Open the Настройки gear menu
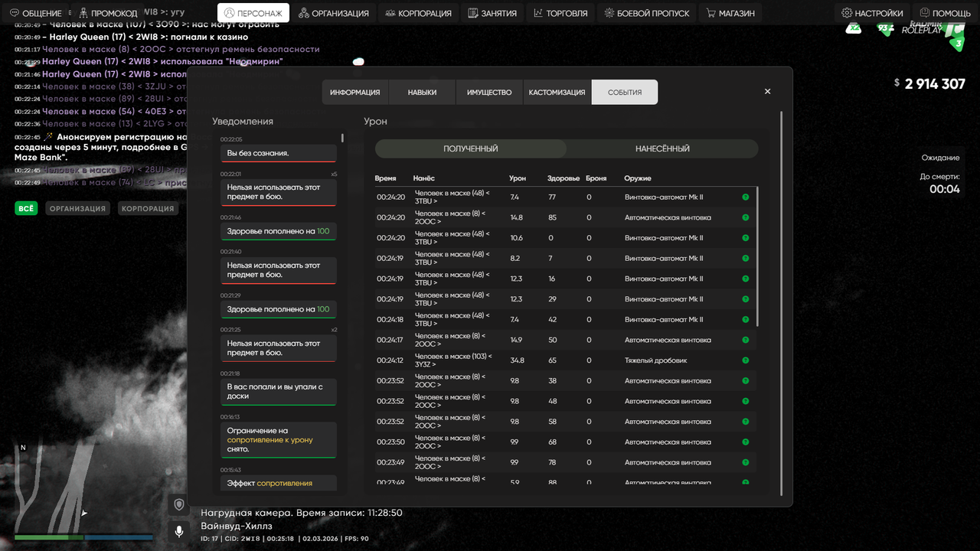The width and height of the screenshot is (980, 551). click(872, 13)
